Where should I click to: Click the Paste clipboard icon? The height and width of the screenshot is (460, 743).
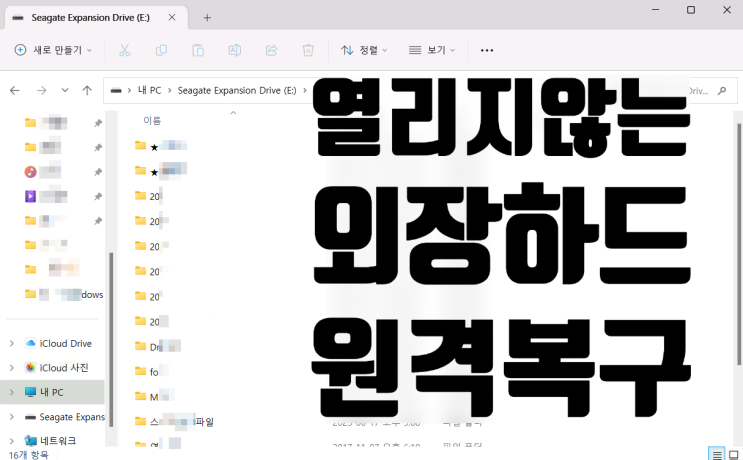pyautogui.click(x=198, y=50)
